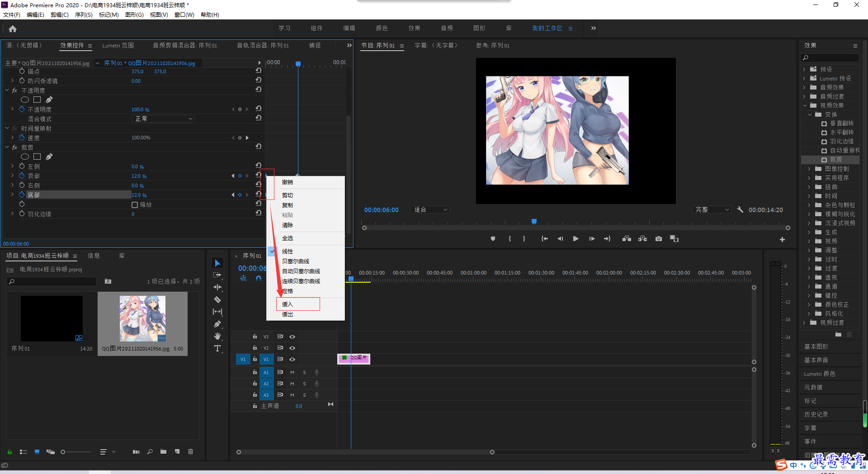
Task: Export frame with camera icon
Action: [659, 239]
